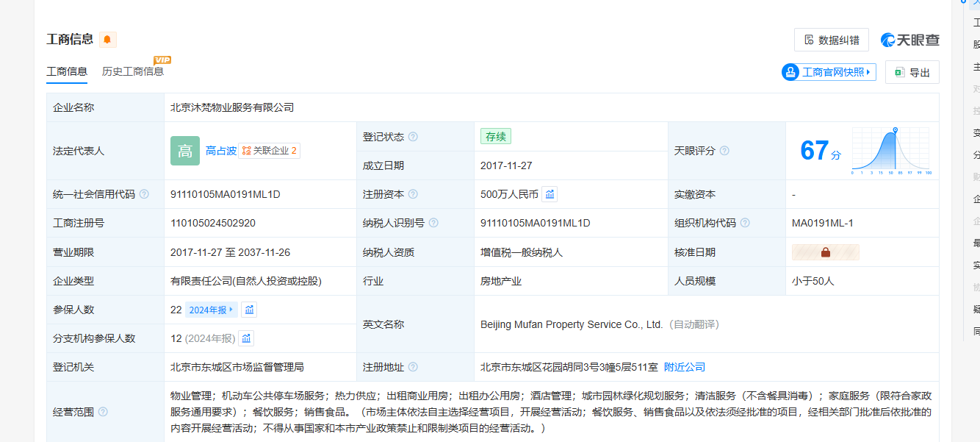Click English name Beijing Mufan Property Service Co., Ltd.
The width and height of the screenshot is (980, 442).
[572, 324]
